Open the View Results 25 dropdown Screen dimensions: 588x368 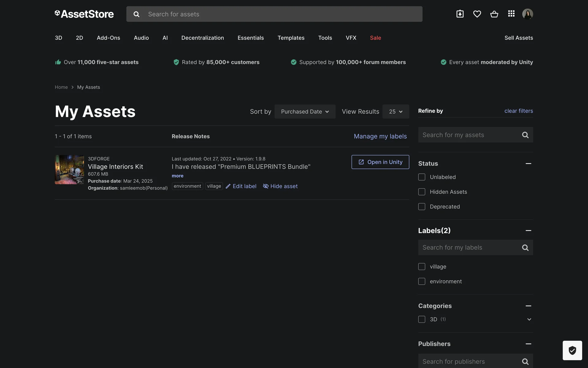(x=395, y=112)
